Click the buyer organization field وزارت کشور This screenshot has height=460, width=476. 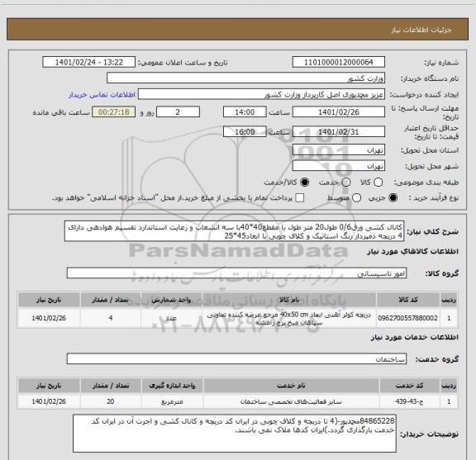coord(246,78)
